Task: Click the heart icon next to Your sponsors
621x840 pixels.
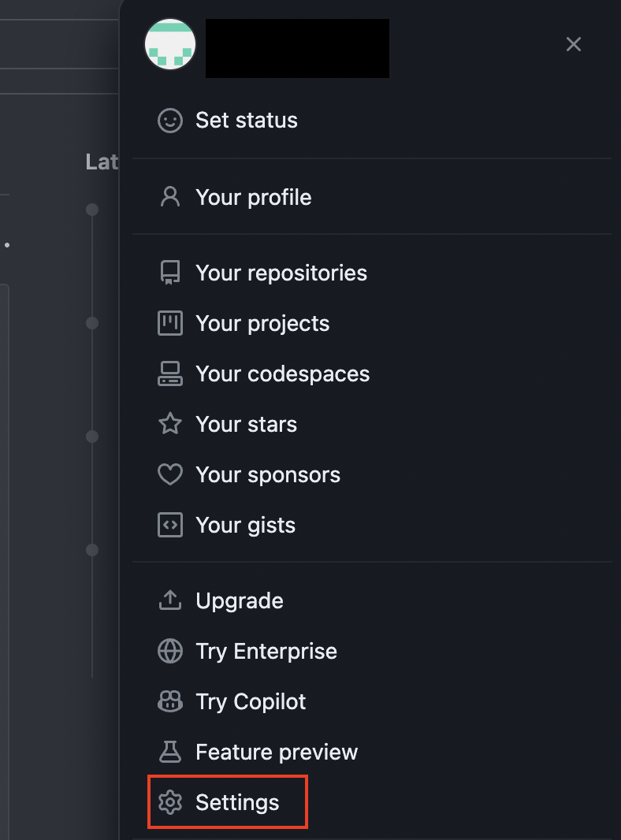Action: click(x=169, y=474)
